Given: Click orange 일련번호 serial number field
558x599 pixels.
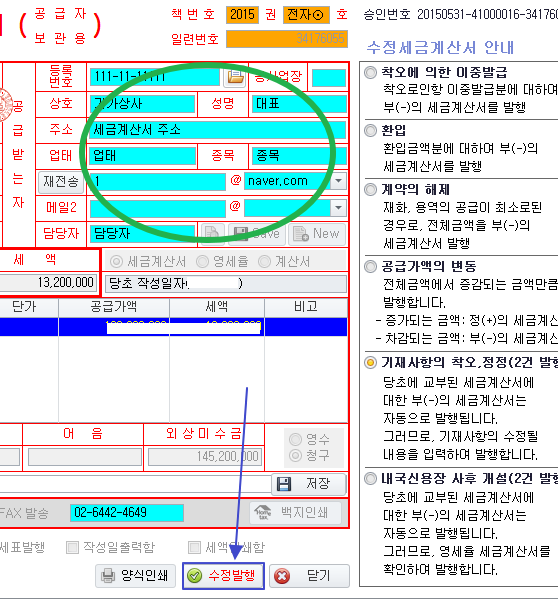Looking at the screenshot, I should 287,39.
